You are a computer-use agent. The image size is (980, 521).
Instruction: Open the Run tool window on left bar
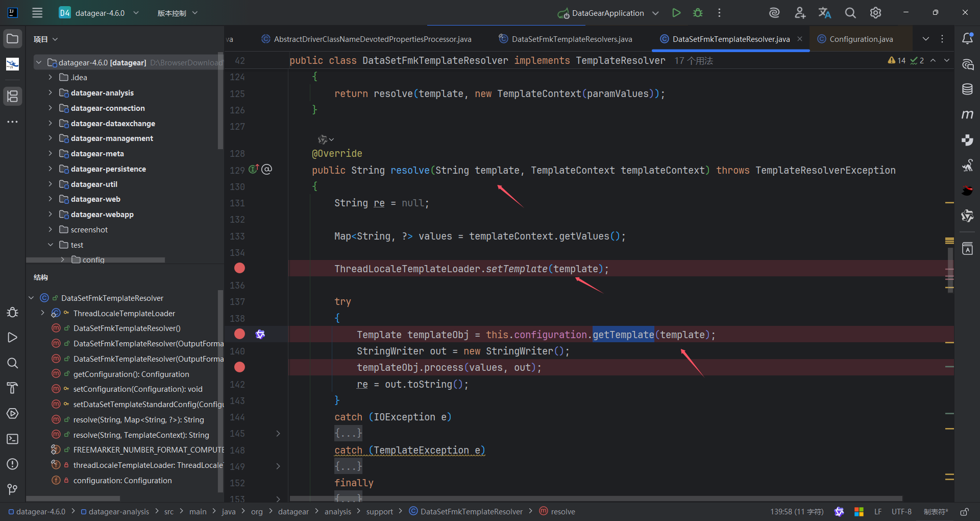13,338
